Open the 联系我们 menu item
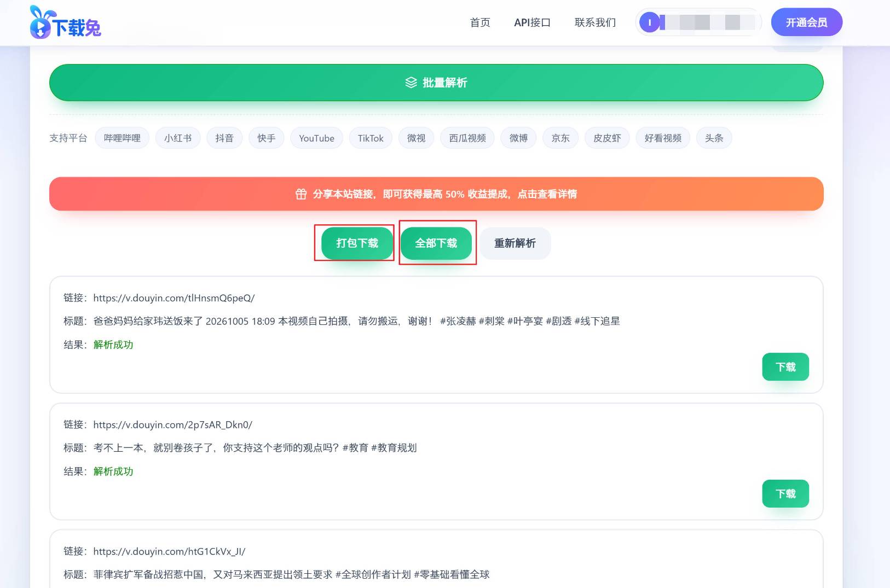The height and width of the screenshot is (588, 890). [x=595, y=22]
